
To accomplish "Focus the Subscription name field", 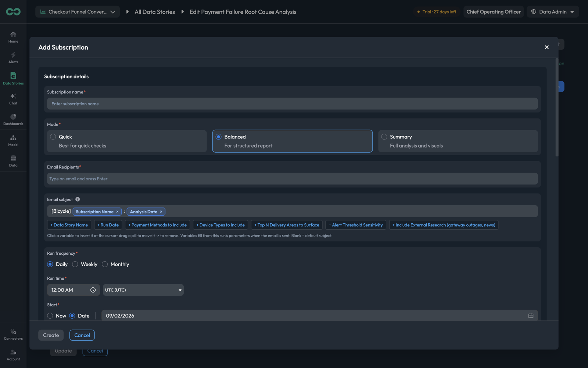I will tap(292, 104).
